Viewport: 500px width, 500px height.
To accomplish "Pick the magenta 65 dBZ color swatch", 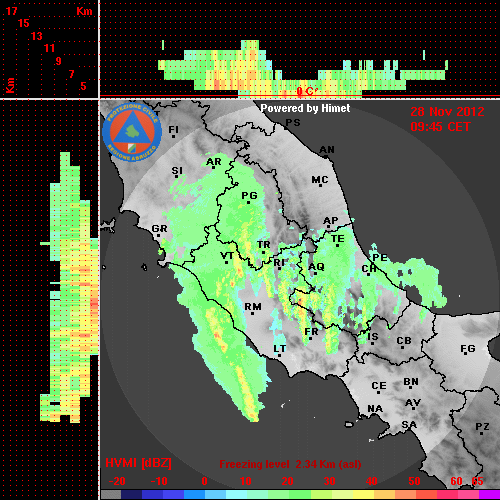I will click(489, 494).
